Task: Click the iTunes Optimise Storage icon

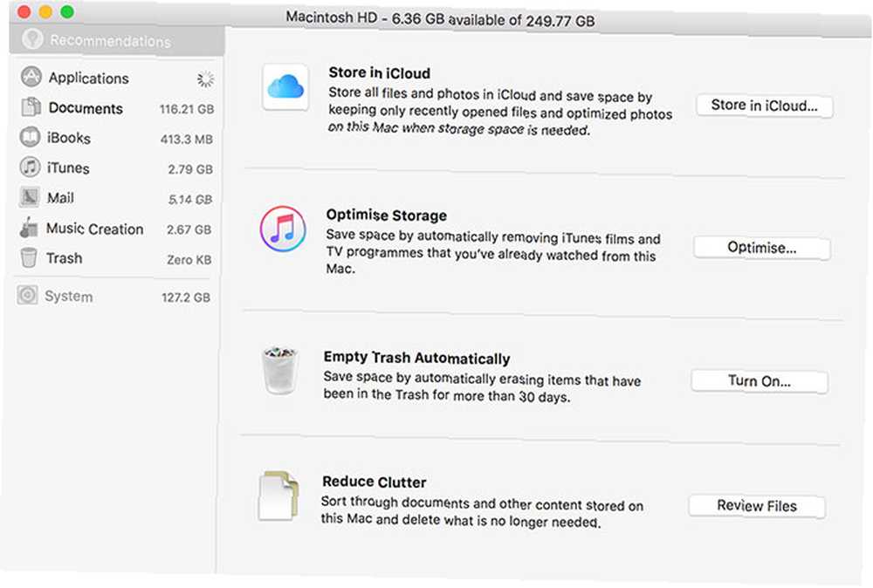Action: click(x=283, y=229)
